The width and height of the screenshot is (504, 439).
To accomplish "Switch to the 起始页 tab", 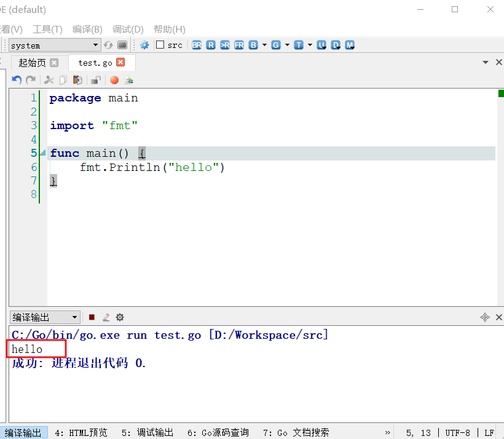I will click(32, 63).
